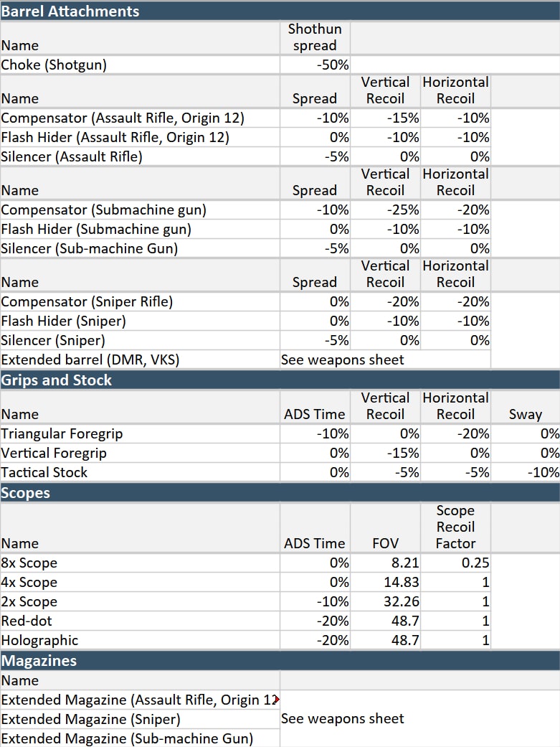Click the Choke (Shotgun) name cell
The width and height of the screenshot is (560, 747).
(x=54, y=65)
